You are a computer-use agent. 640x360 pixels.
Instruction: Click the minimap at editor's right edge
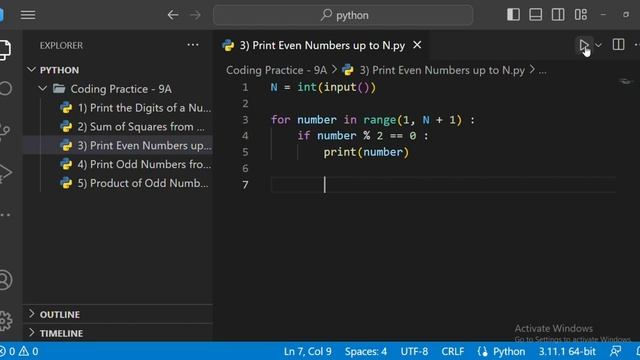(x=625, y=81)
